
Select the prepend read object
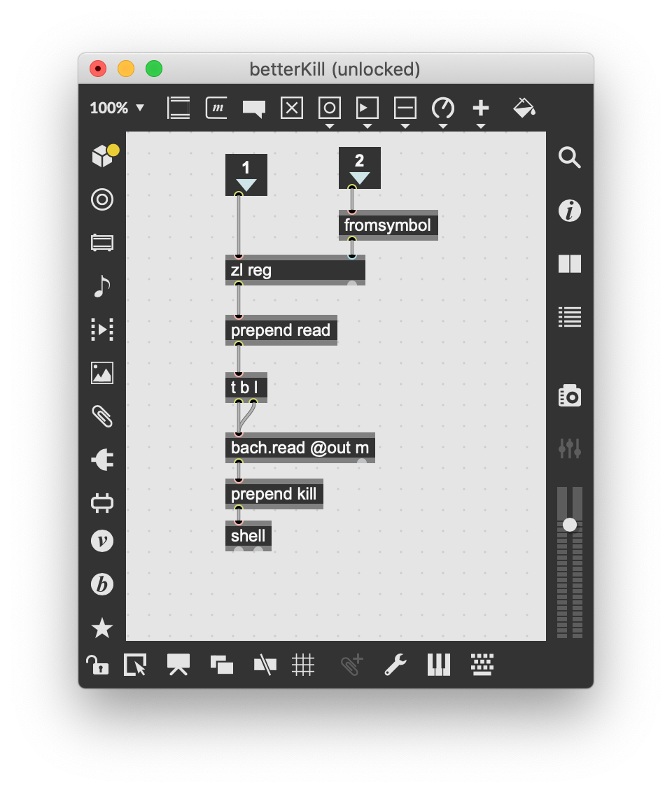click(x=281, y=330)
